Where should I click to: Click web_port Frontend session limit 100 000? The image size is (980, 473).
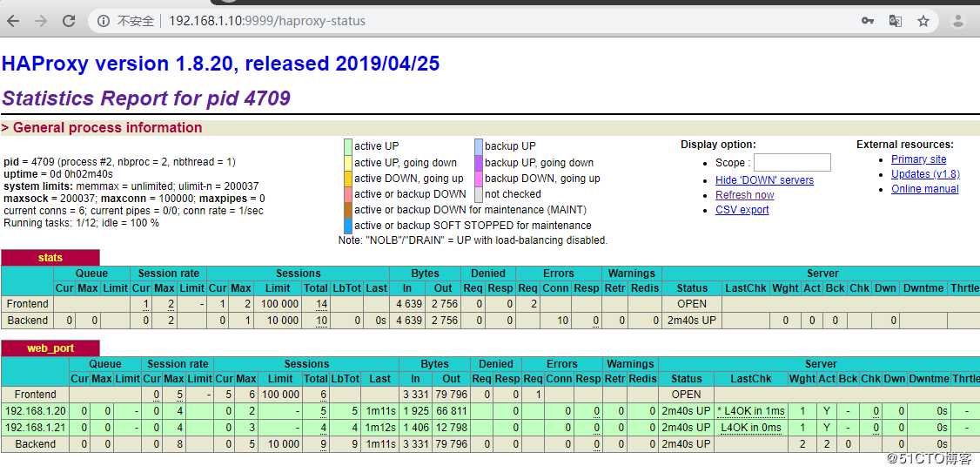(280, 395)
